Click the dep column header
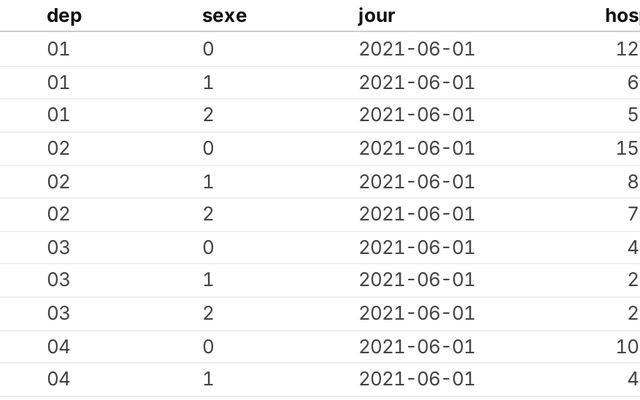640x400 pixels. tap(62, 15)
